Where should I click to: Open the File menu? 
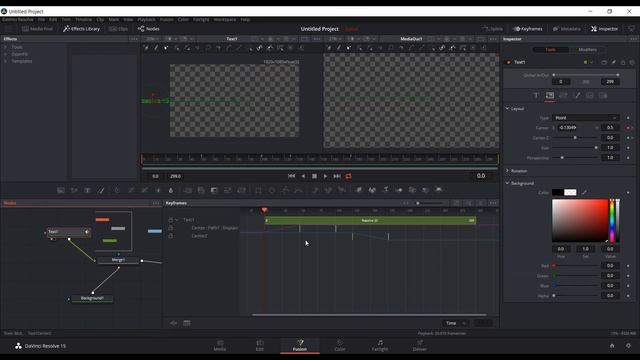click(41, 19)
